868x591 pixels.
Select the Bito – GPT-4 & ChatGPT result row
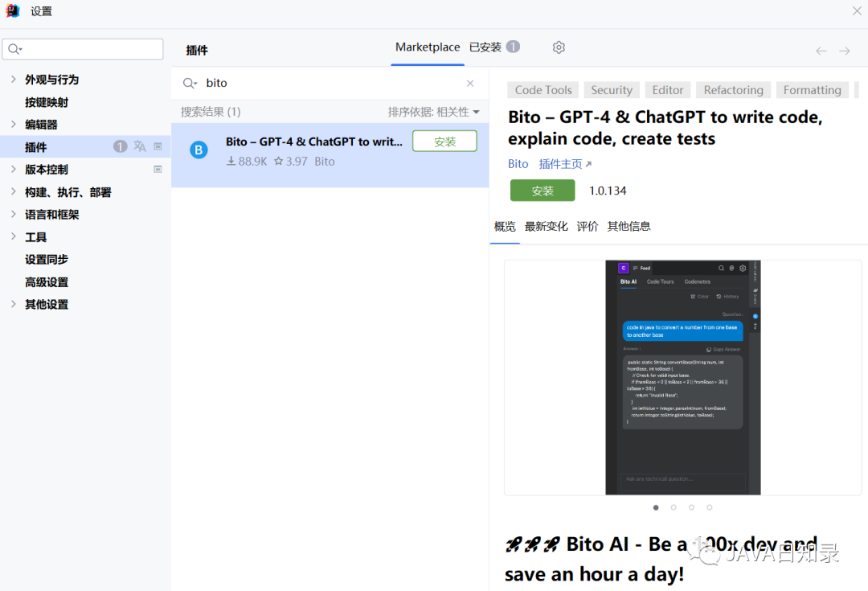coord(330,154)
